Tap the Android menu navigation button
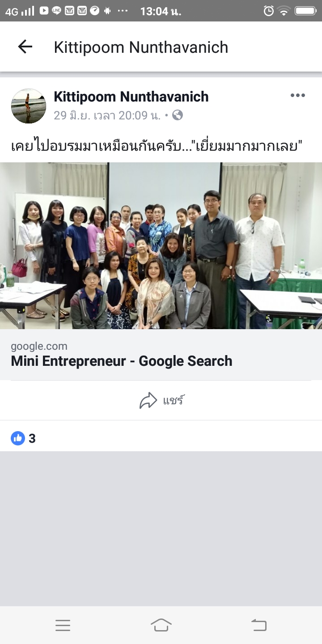This screenshot has width=322, height=644. [63, 625]
